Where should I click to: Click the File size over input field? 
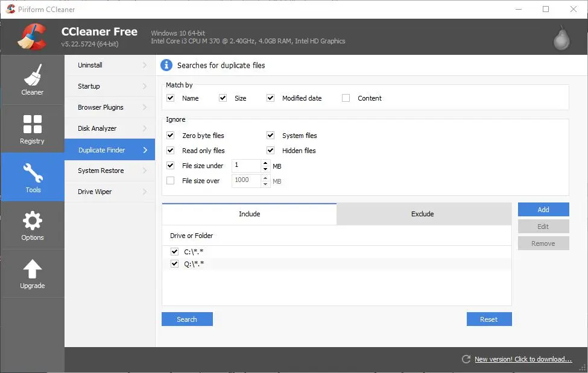247,180
